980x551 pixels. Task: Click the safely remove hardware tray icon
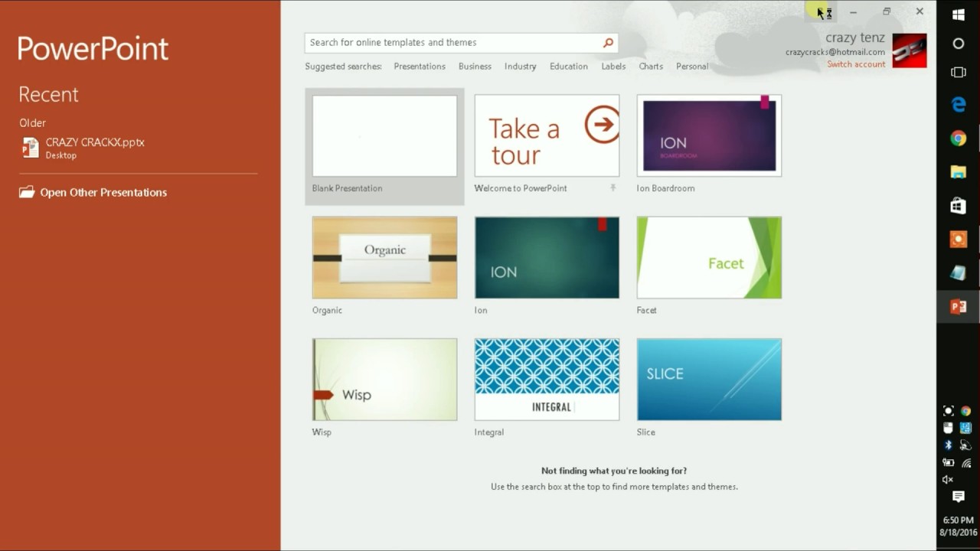[965, 445]
